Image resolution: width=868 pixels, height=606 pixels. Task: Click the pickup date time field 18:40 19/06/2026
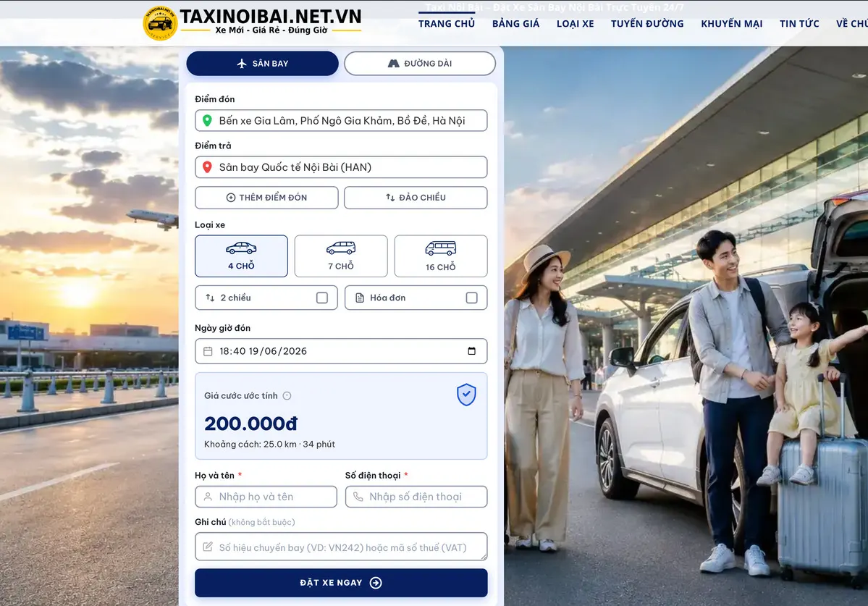click(341, 351)
